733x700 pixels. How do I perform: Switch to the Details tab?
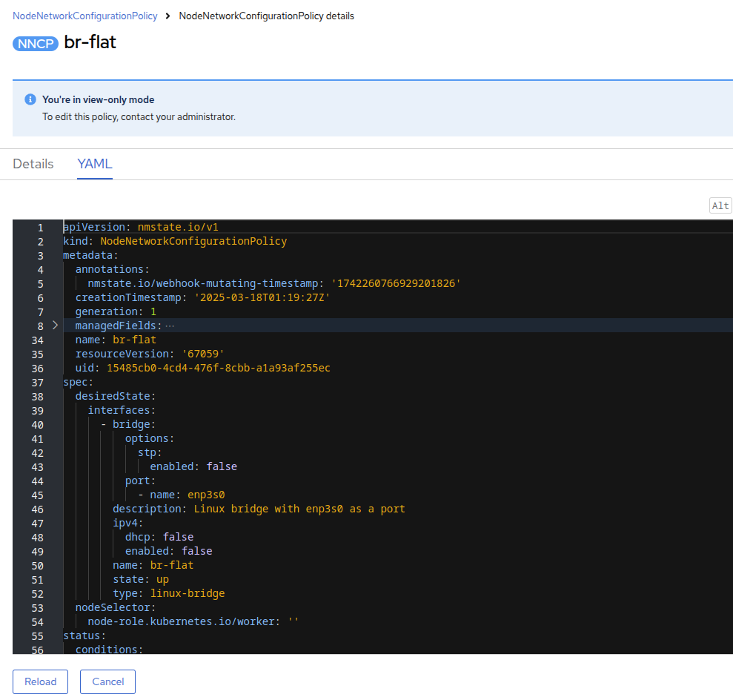[33, 164]
